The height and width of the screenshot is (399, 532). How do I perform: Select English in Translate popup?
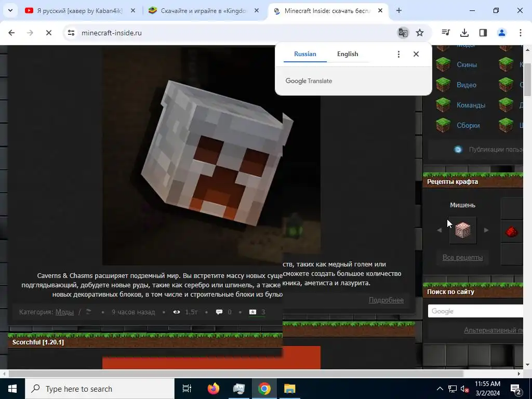348,54
